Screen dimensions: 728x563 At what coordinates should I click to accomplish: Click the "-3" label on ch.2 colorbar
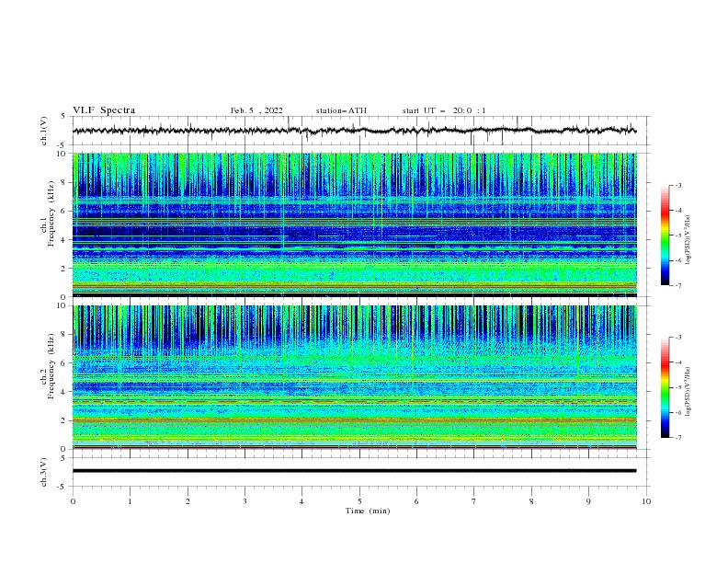coord(677,338)
